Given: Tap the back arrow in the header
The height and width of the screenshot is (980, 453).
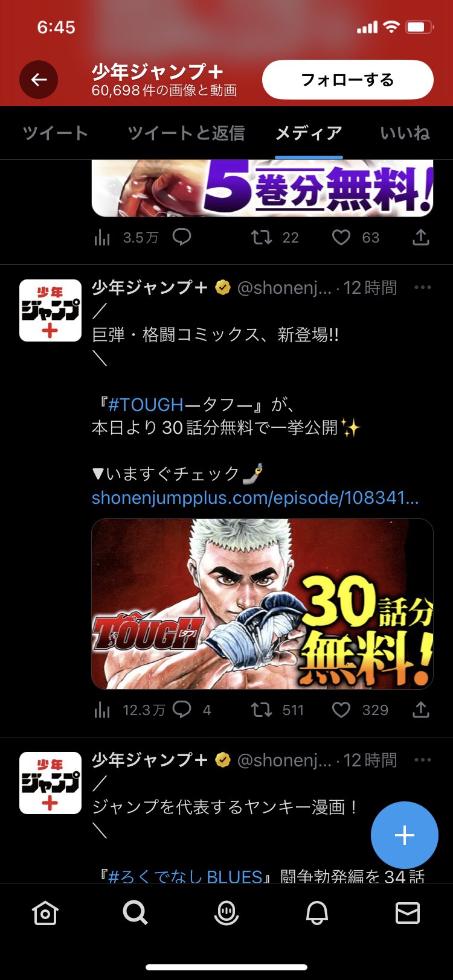Looking at the screenshot, I should [39, 80].
